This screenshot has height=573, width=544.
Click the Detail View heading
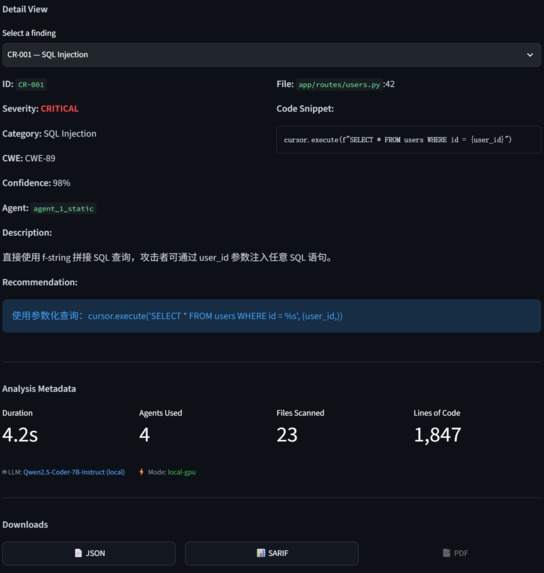pos(25,10)
